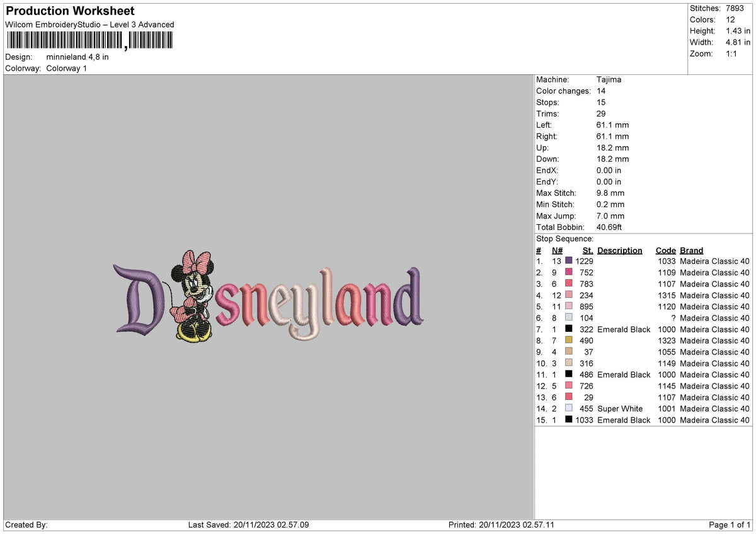Click the Zoom 1:1 value
The image size is (756, 534).
tap(733, 54)
